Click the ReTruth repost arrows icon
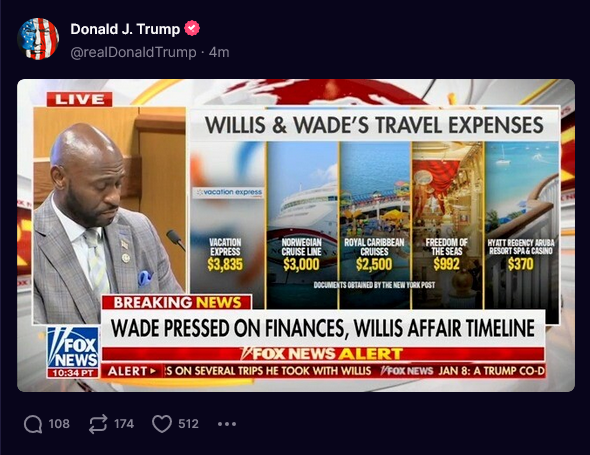The width and height of the screenshot is (590, 455). pyautogui.click(x=98, y=424)
